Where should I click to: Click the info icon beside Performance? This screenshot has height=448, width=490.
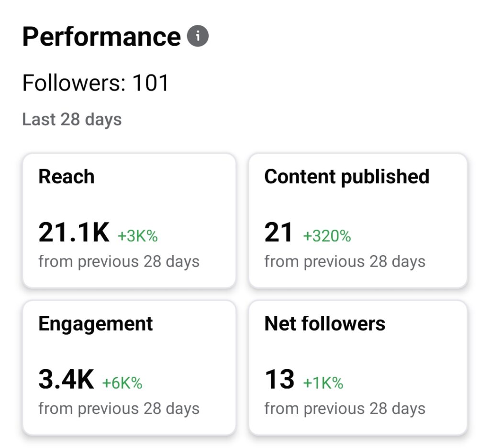[x=198, y=36]
